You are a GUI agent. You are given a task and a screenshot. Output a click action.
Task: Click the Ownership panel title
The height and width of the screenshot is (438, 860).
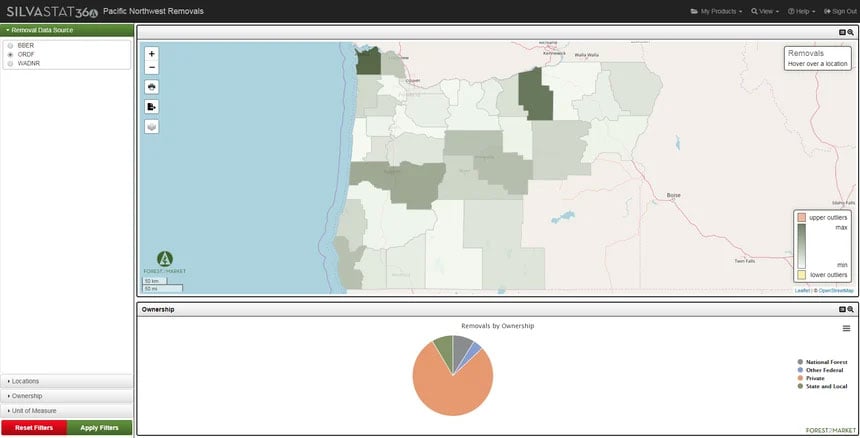click(158, 310)
